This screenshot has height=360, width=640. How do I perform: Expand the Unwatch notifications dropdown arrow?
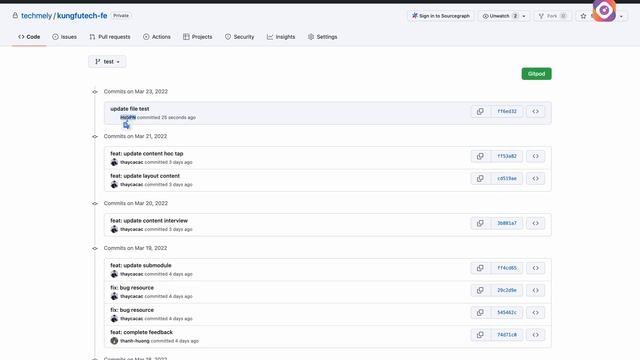(x=524, y=16)
